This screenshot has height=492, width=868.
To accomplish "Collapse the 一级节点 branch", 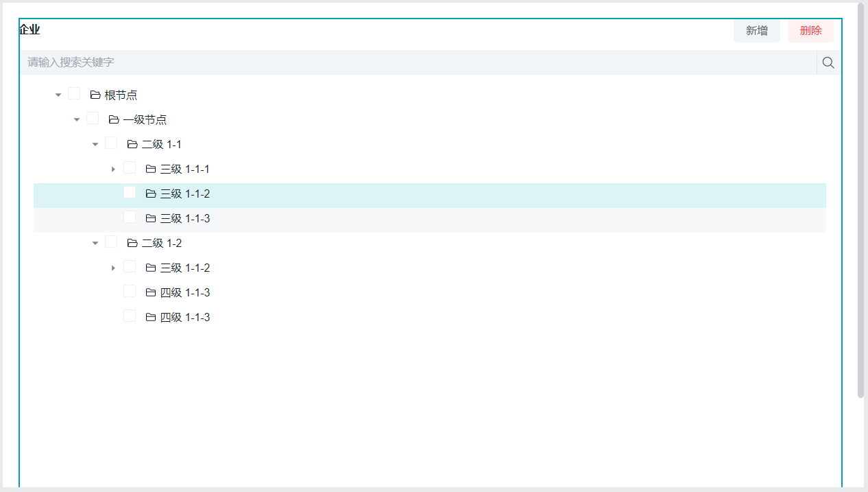I will (77, 119).
